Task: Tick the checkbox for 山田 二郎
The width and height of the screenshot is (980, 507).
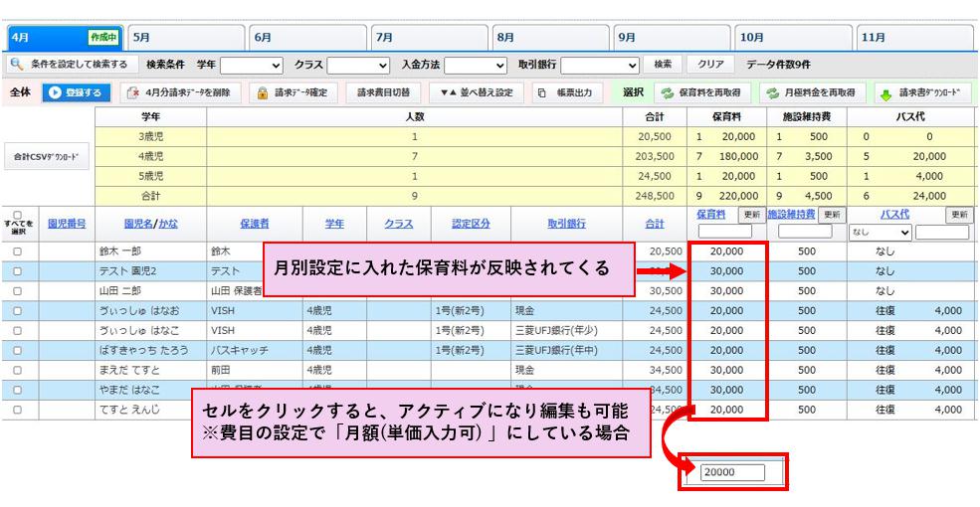Action: [18, 291]
